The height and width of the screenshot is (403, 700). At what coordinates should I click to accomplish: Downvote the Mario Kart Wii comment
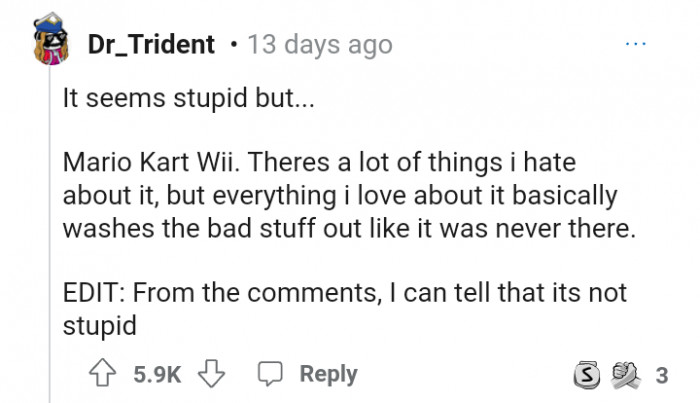point(211,373)
